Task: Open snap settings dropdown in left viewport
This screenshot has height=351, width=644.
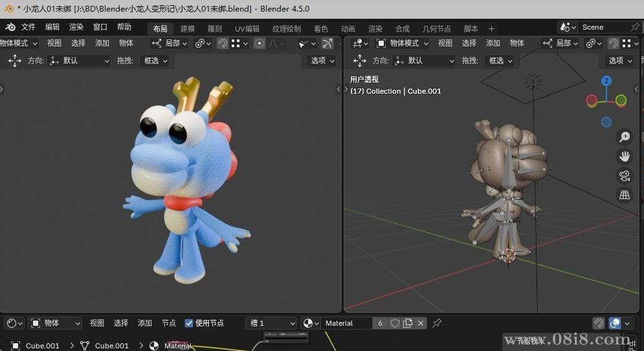Action: 239,43
